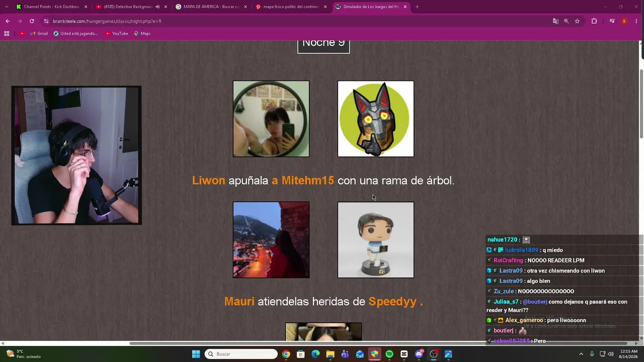644x362 pixels.
Task: Open a new browser tab
Action: [x=417, y=7]
